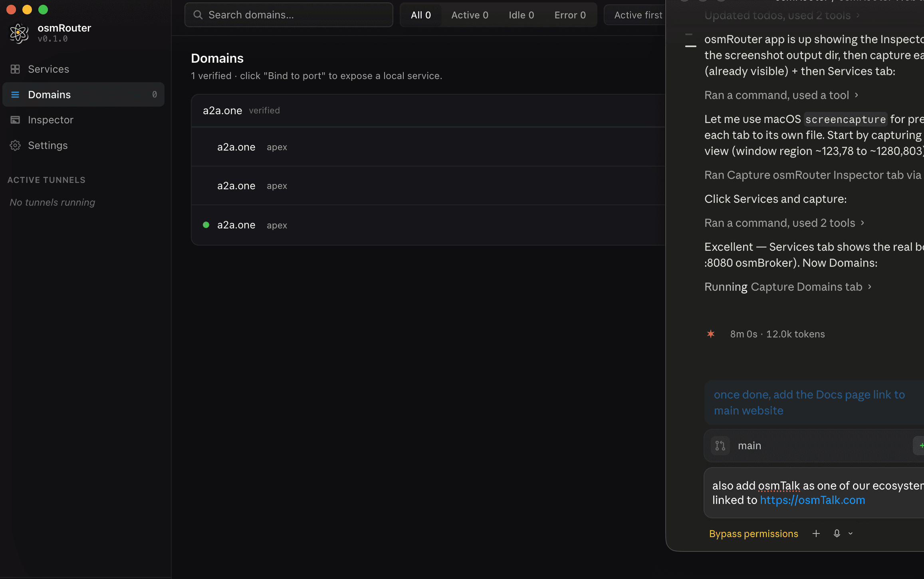Click the todo list icon in chat panel
The height and width of the screenshot is (579, 924).
click(690, 40)
